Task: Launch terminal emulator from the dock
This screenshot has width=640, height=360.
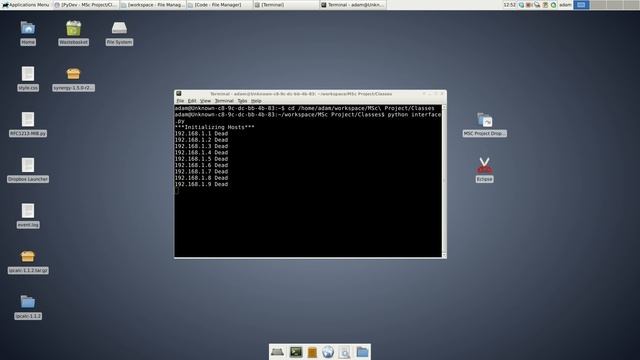Action: [296, 352]
